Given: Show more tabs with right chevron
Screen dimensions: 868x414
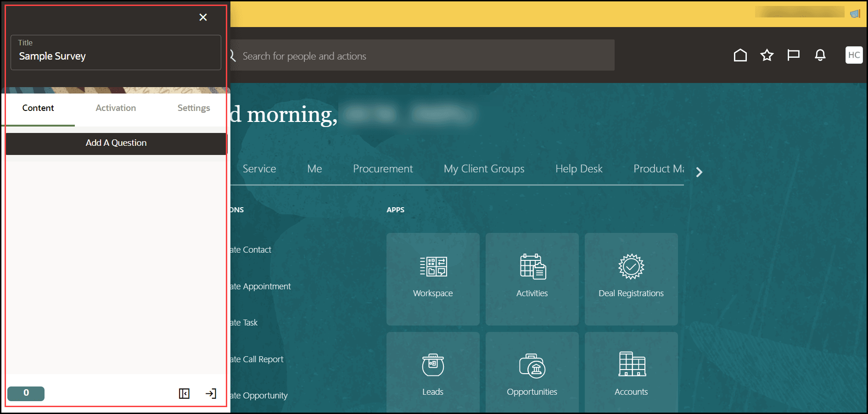Looking at the screenshot, I should (699, 172).
